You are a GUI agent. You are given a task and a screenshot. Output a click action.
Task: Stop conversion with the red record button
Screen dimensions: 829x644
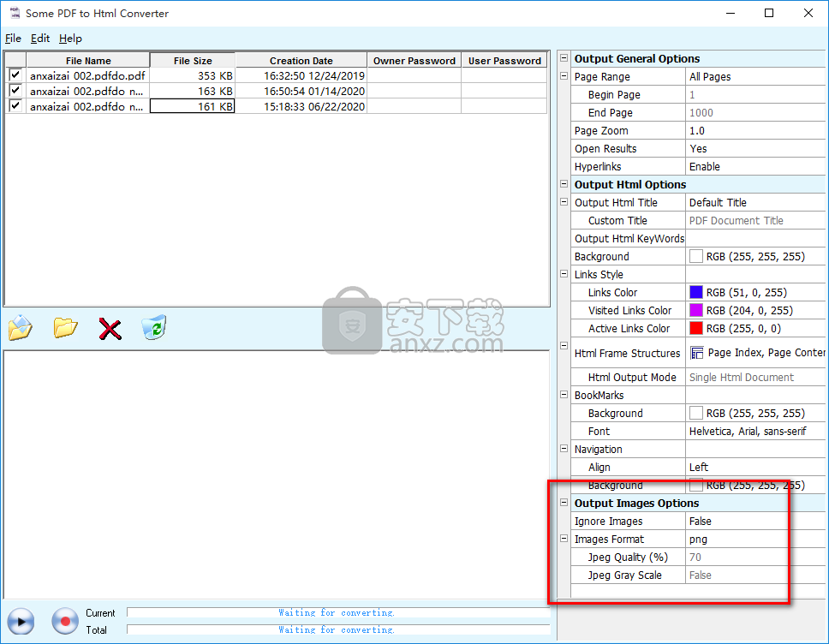point(65,621)
